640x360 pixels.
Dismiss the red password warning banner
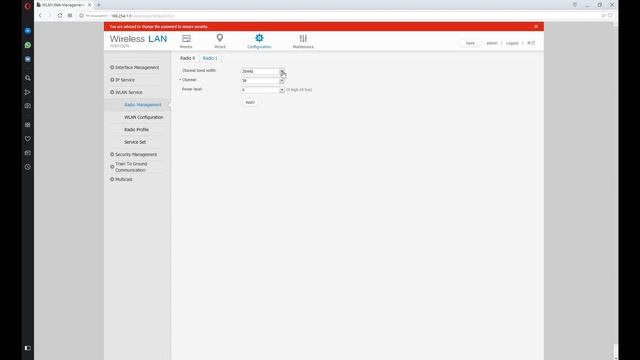click(536, 27)
